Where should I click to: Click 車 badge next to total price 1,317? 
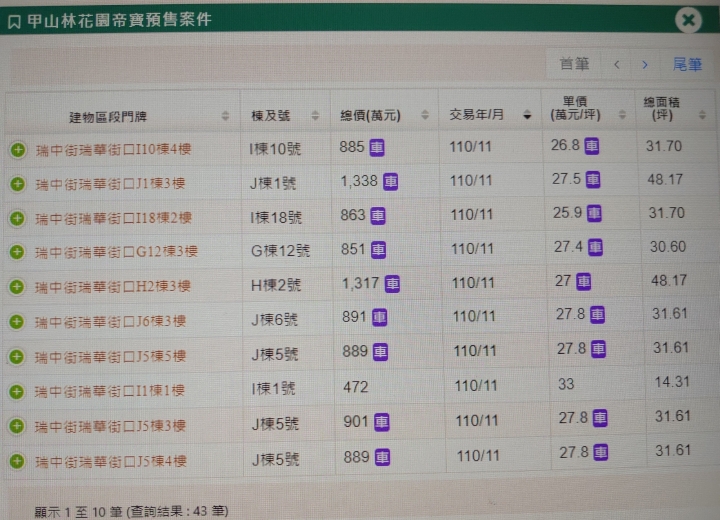point(392,284)
